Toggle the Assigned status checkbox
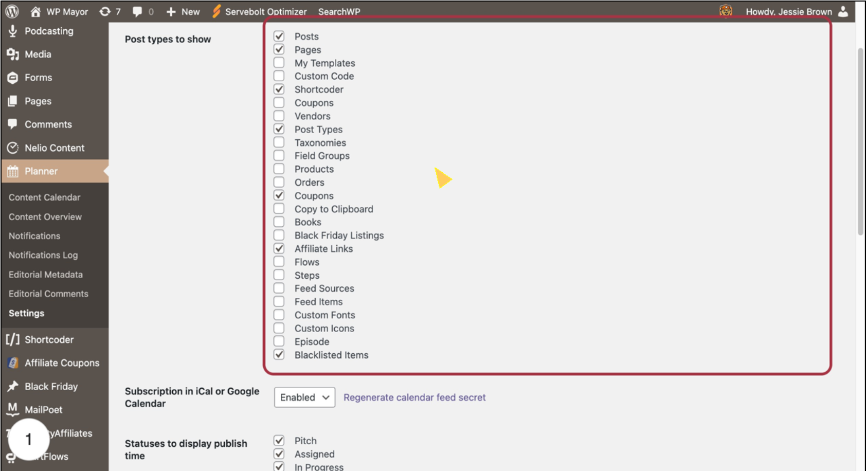Screen dimensions: 868x471 tap(279, 454)
